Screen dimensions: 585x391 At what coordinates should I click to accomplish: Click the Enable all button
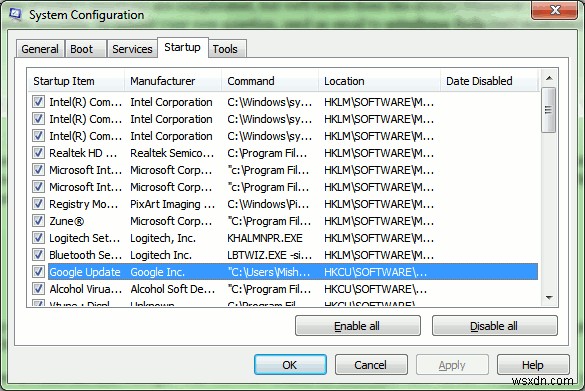click(x=357, y=326)
